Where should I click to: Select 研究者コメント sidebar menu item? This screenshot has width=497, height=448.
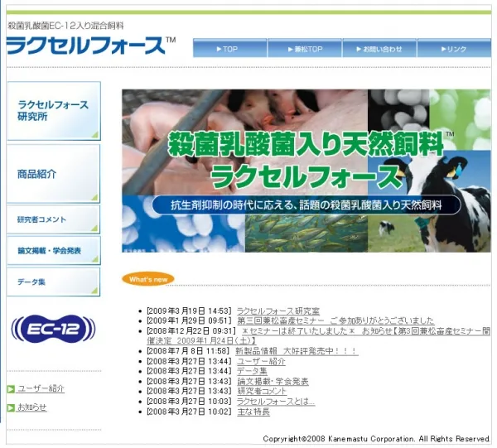click(x=53, y=219)
